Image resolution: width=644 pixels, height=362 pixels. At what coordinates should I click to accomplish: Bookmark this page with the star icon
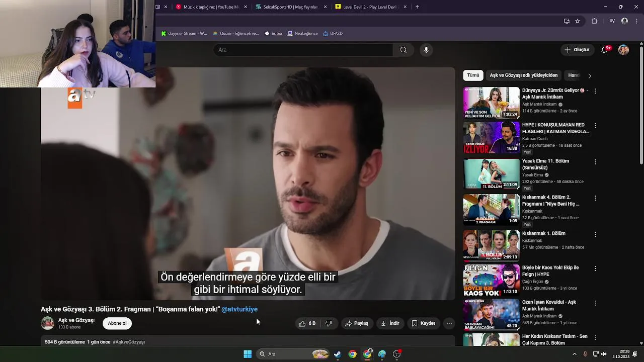click(x=578, y=21)
